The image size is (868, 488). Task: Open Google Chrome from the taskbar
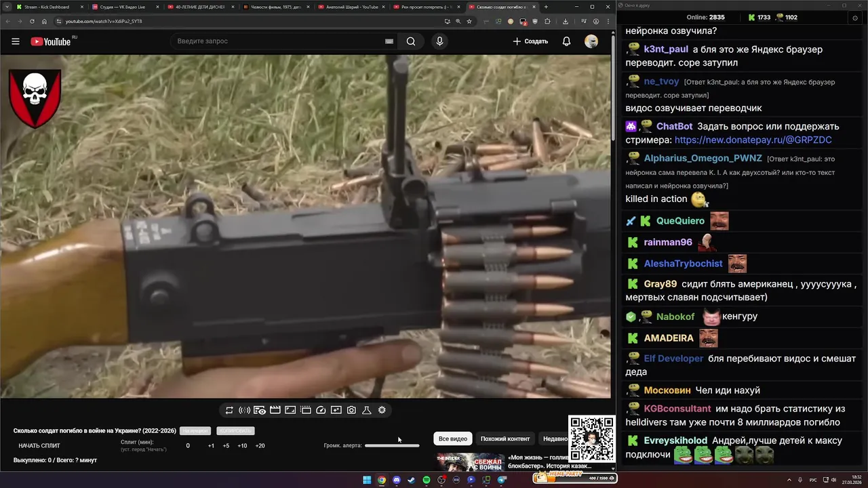382,480
